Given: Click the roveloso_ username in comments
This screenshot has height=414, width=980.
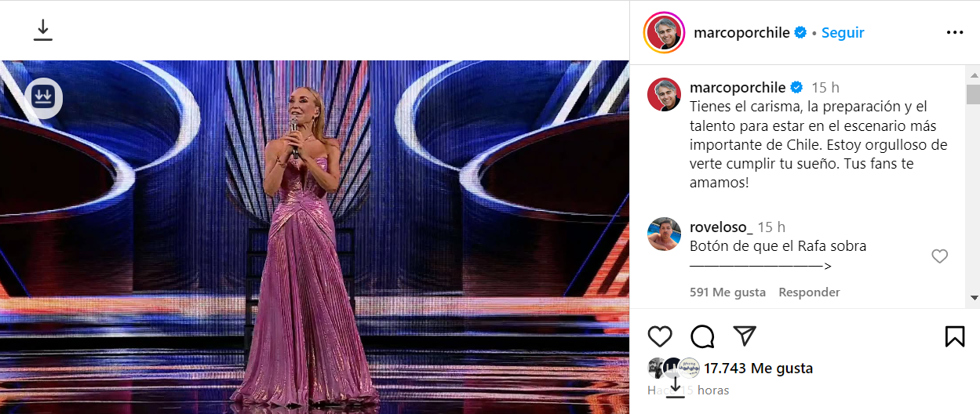Looking at the screenshot, I should pyautogui.click(x=721, y=227).
